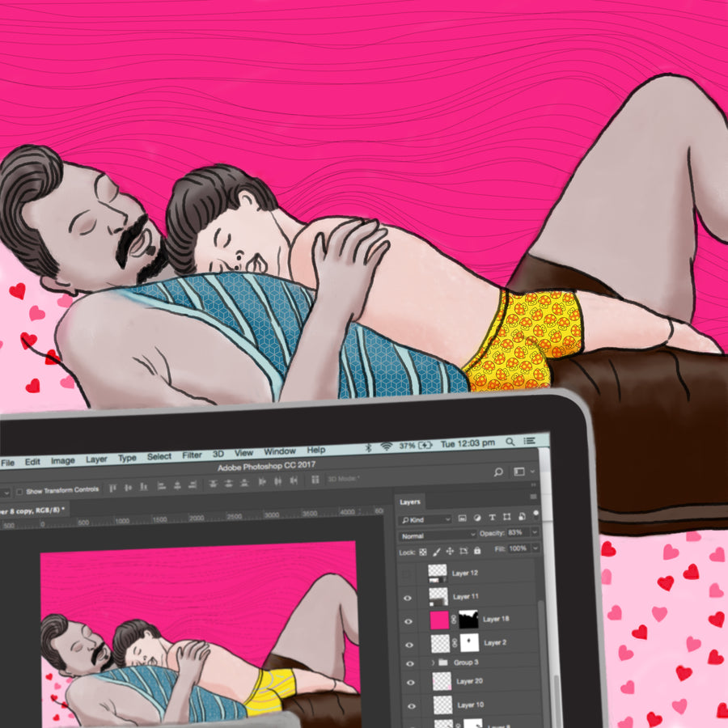This screenshot has height=728, width=728.
Task: Expand the Group 3 folder
Action: click(433, 662)
